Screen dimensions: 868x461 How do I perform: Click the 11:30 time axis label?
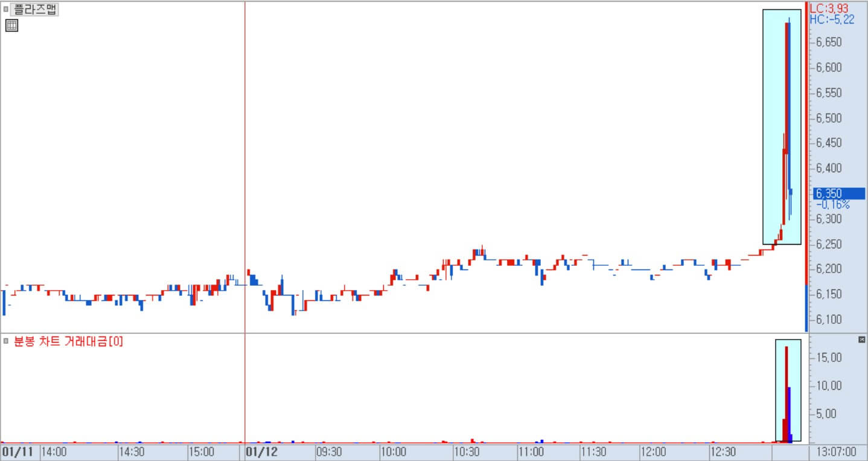[x=595, y=452]
